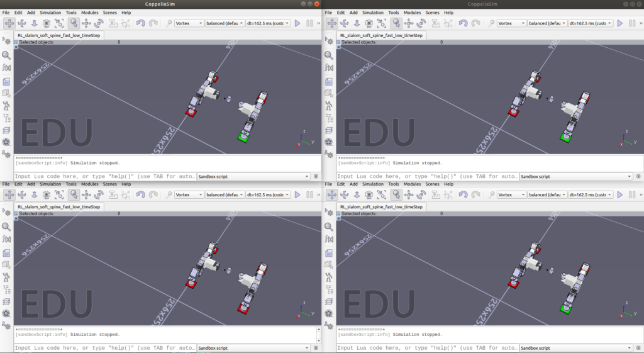Viewport: 644px width, 353px height.
Task: Start simulation with play button, top-right window
Action: [619, 23]
